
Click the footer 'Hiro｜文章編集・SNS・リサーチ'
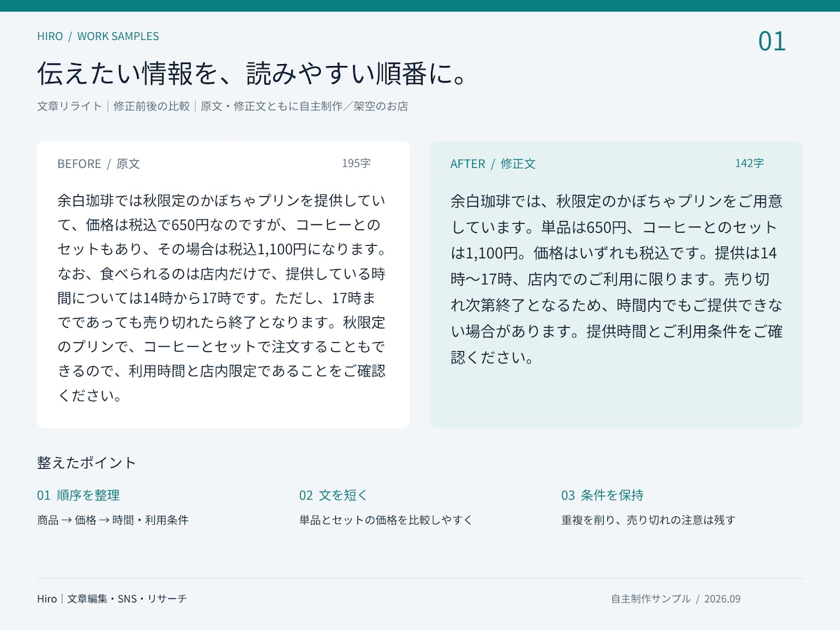pyautogui.click(x=112, y=599)
